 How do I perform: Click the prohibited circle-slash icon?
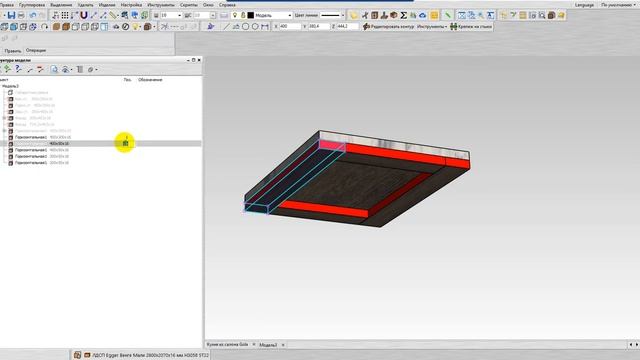(126, 27)
